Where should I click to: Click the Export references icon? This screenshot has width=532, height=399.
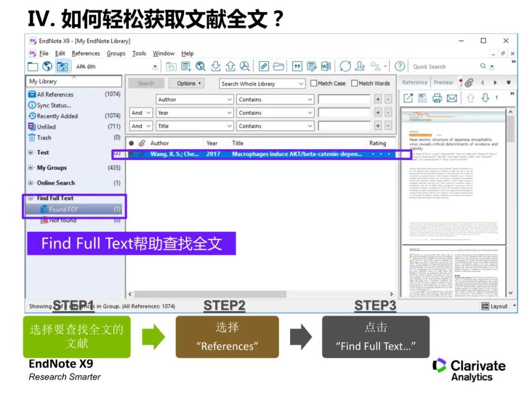[x=231, y=66]
